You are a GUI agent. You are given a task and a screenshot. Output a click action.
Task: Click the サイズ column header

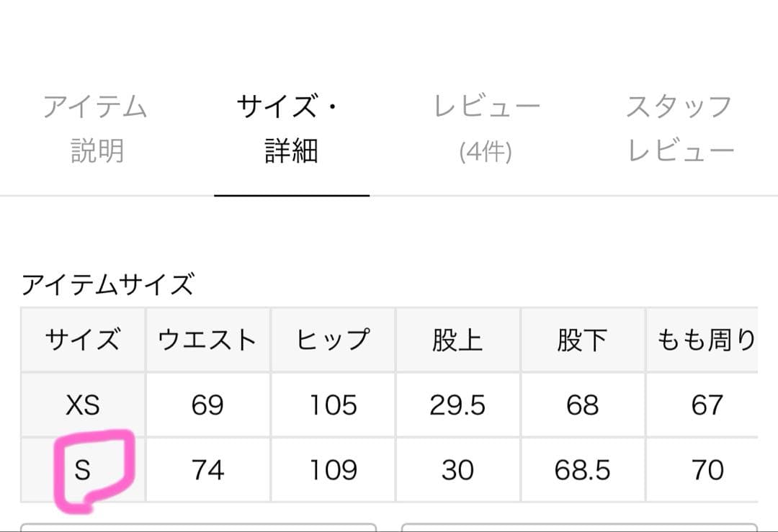(82, 340)
